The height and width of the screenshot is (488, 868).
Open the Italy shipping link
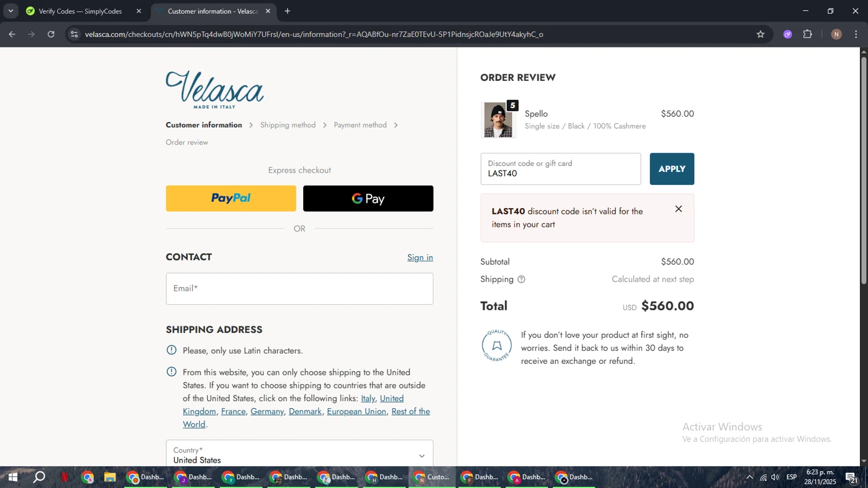tap(368, 398)
